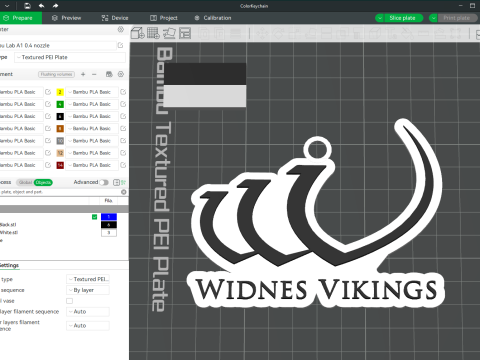Click the Flushing volumes button
The height and width of the screenshot is (360, 480).
(56, 74)
